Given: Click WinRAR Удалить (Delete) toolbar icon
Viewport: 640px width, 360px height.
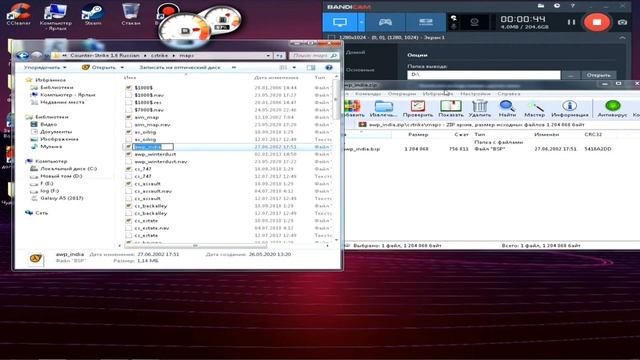Looking at the screenshot, I should tap(480, 109).
